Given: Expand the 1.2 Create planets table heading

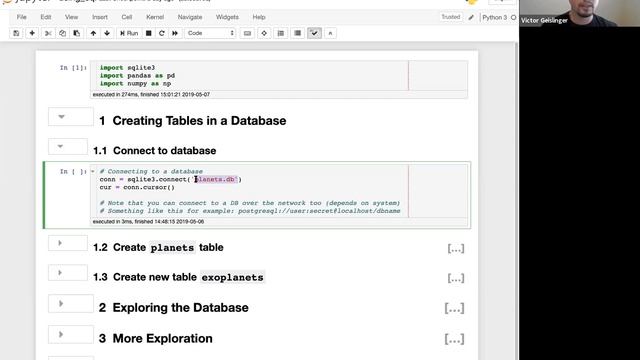Looking at the screenshot, I should (60, 243).
